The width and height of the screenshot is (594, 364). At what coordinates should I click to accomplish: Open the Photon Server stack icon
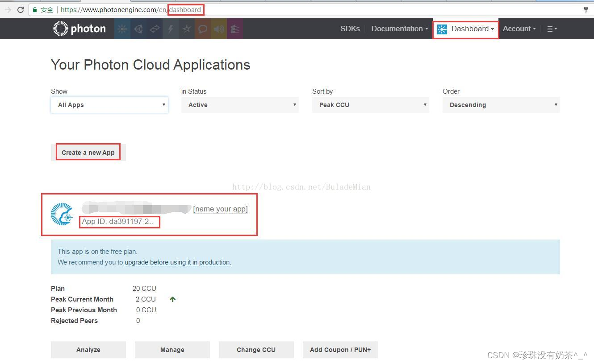pos(235,29)
